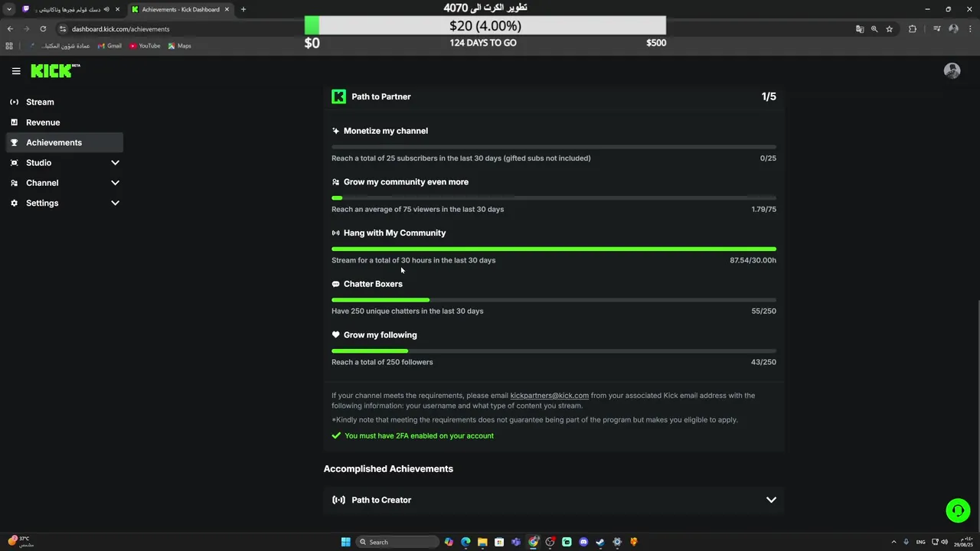Click the 1/5 counter in Path to Partner
Image resolution: width=980 pixels, height=551 pixels.
(769, 96)
